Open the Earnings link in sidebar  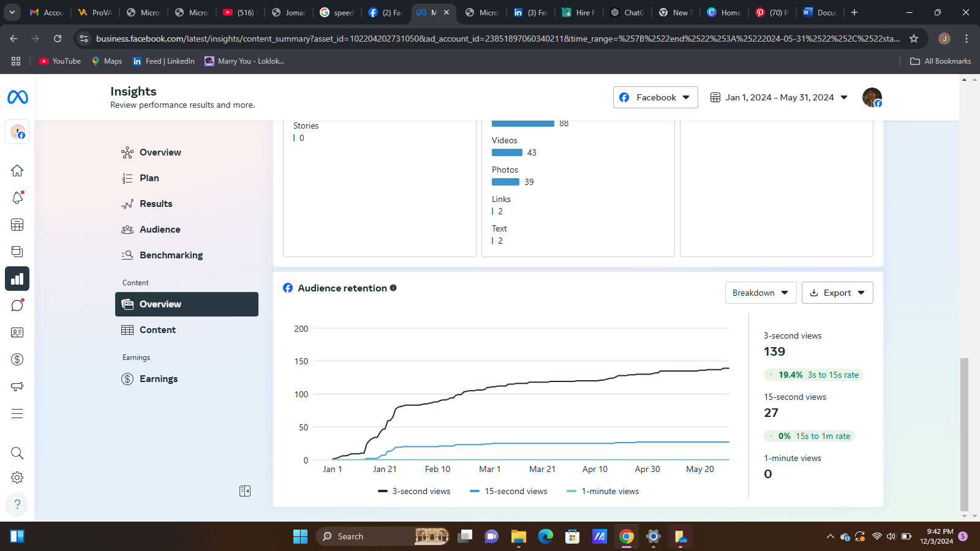coord(158,379)
